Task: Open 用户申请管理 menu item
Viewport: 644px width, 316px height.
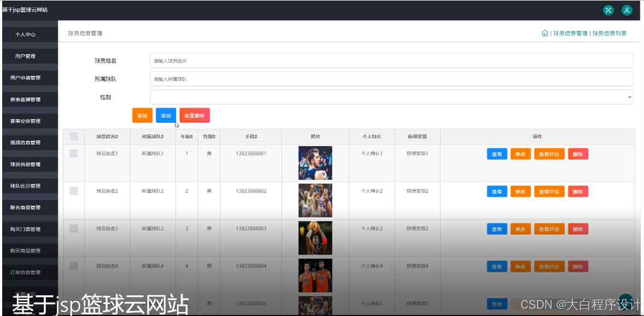Action: (x=30, y=78)
